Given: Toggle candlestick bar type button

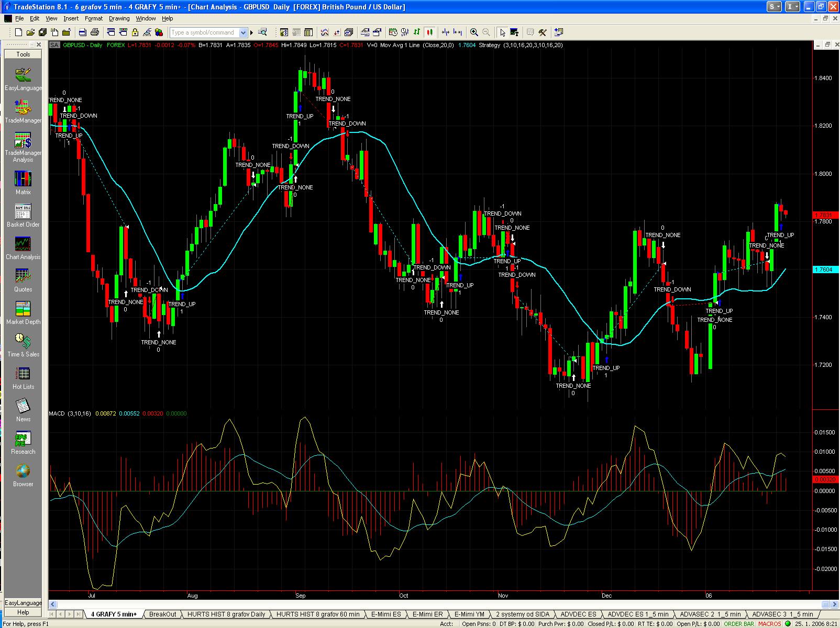Looking at the screenshot, I should 429,32.
